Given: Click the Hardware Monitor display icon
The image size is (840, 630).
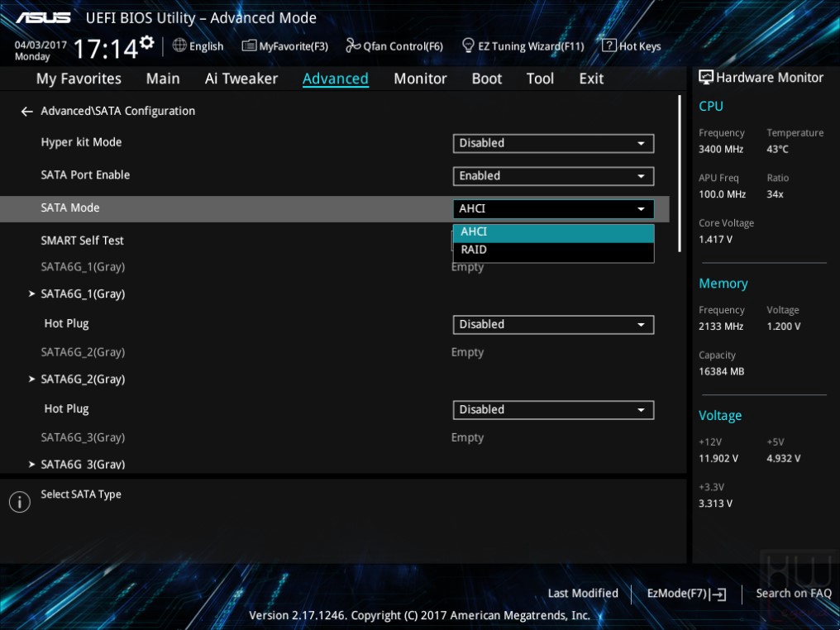Looking at the screenshot, I should pos(705,78).
